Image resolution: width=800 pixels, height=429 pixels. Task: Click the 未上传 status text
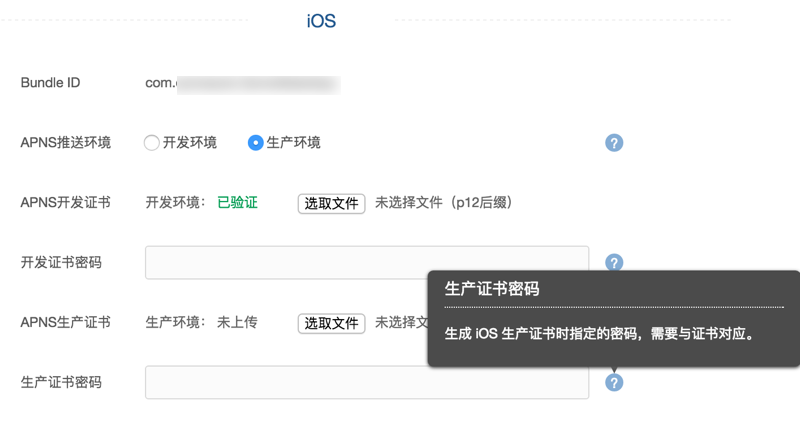(x=237, y=323)
